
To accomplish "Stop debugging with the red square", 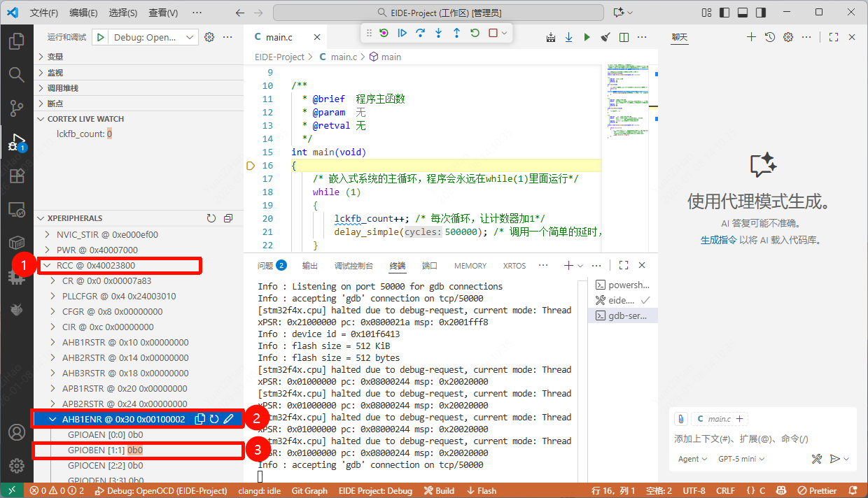I will pos(493,33).
